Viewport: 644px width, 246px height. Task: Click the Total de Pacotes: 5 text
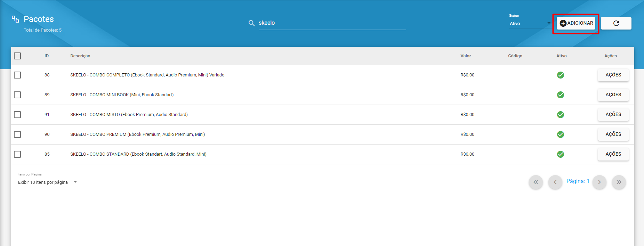click(x=42, y=30)
